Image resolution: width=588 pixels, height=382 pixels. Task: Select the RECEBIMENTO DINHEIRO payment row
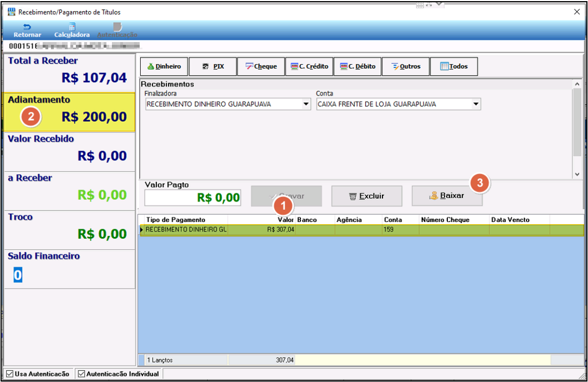(361, 230)
